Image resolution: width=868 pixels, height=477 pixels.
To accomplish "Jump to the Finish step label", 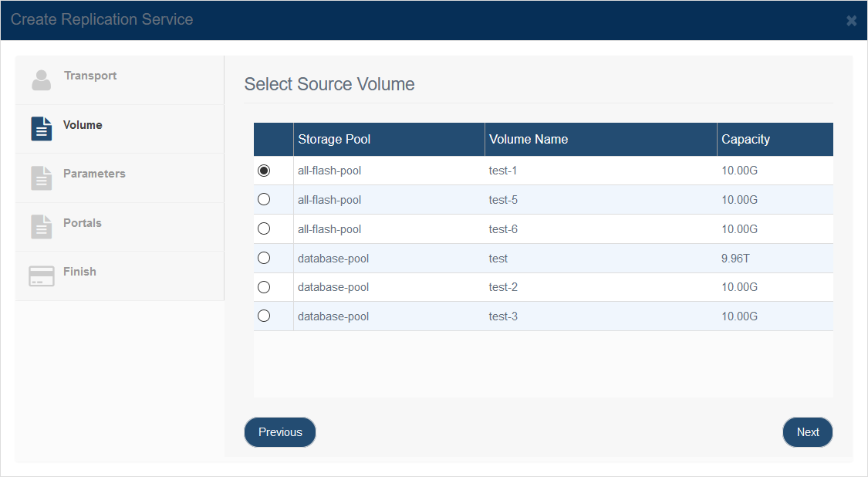I will 79,272.
